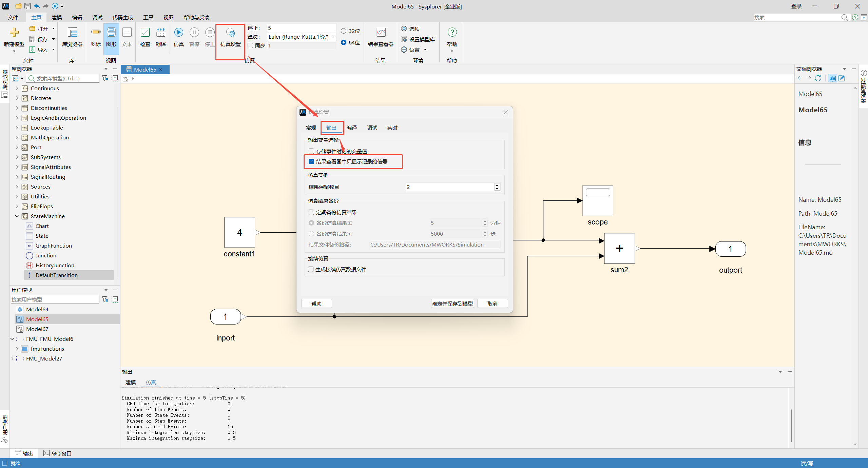Start simulation with 仿真 play icon

(x=179, y=32)
